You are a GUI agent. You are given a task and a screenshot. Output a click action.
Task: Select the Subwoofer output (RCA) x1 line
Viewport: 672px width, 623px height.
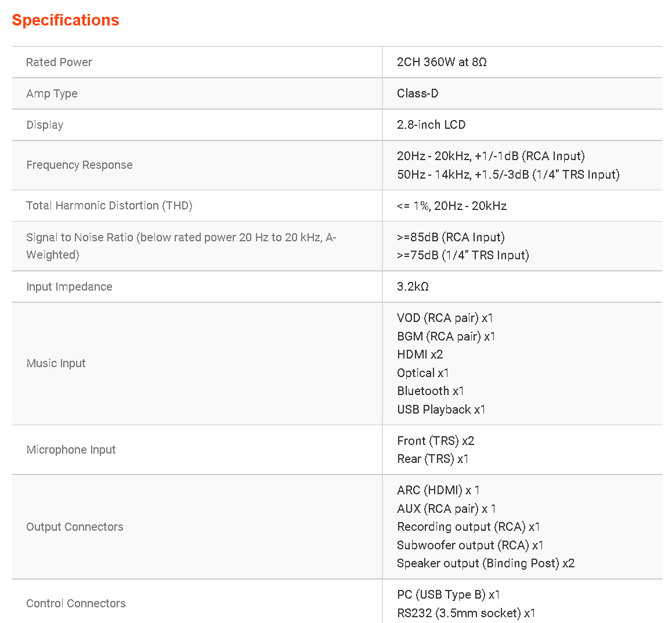click(x=470, y=545)
